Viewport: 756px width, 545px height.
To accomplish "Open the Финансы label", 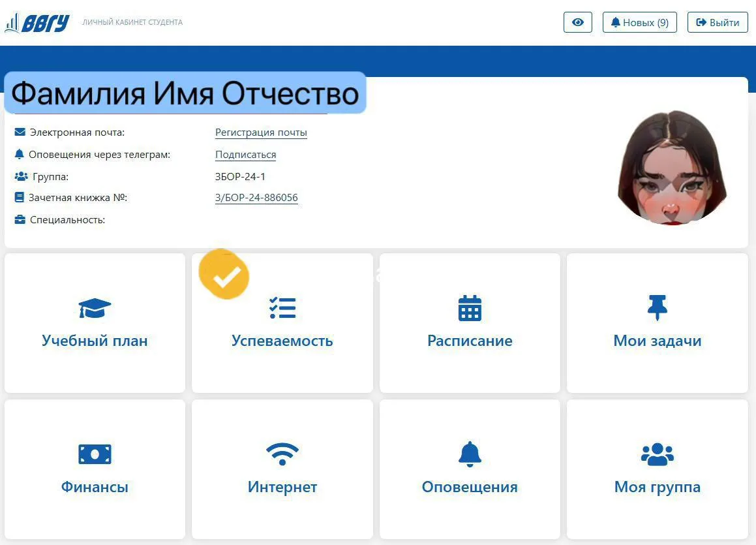I will point(95,487).
